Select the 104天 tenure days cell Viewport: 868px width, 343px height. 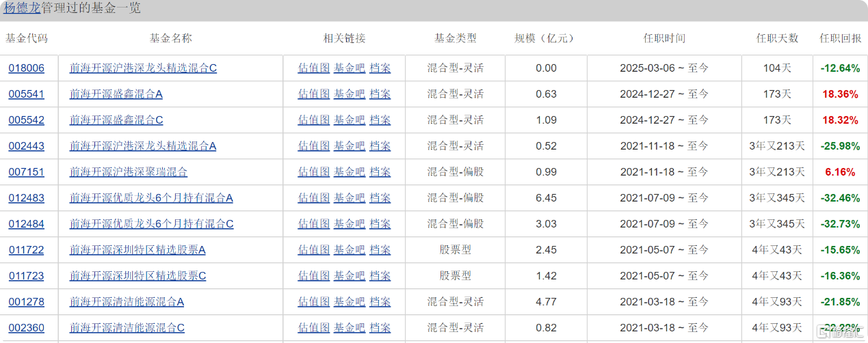777,68
